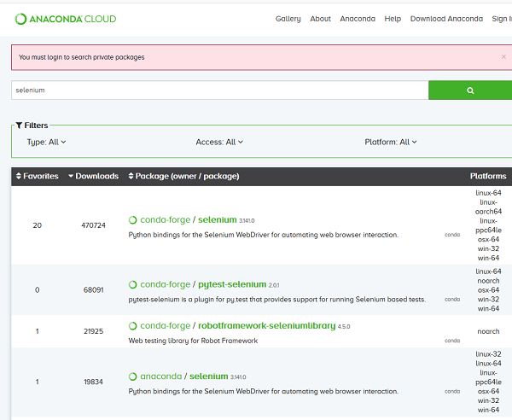512x420 pixels.
Task: Open the About nav item
Action: pos(320,19)
